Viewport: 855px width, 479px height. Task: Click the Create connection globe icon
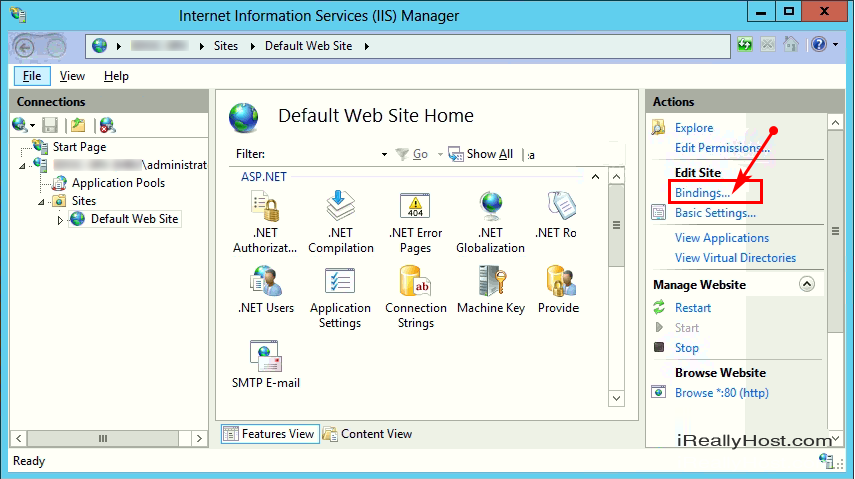[x=19, y=125]
